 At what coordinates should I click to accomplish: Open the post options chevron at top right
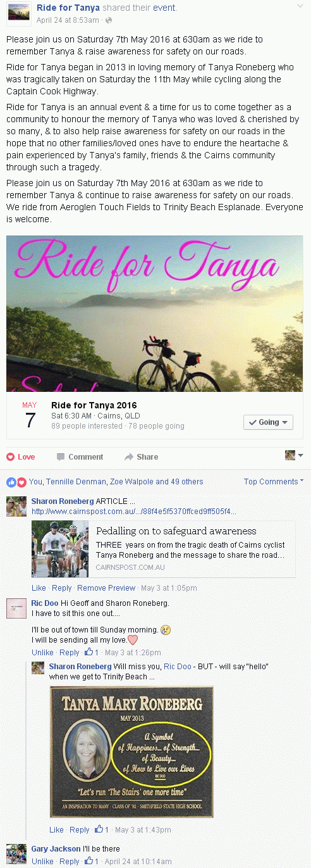tap(300, 5)
